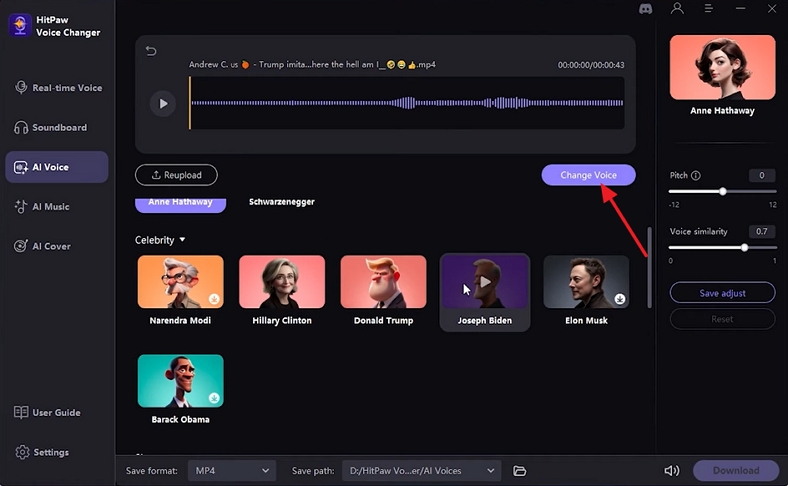Click the audio waveform timeline
This screenshot has width=788, height=486.
[407, 103]
